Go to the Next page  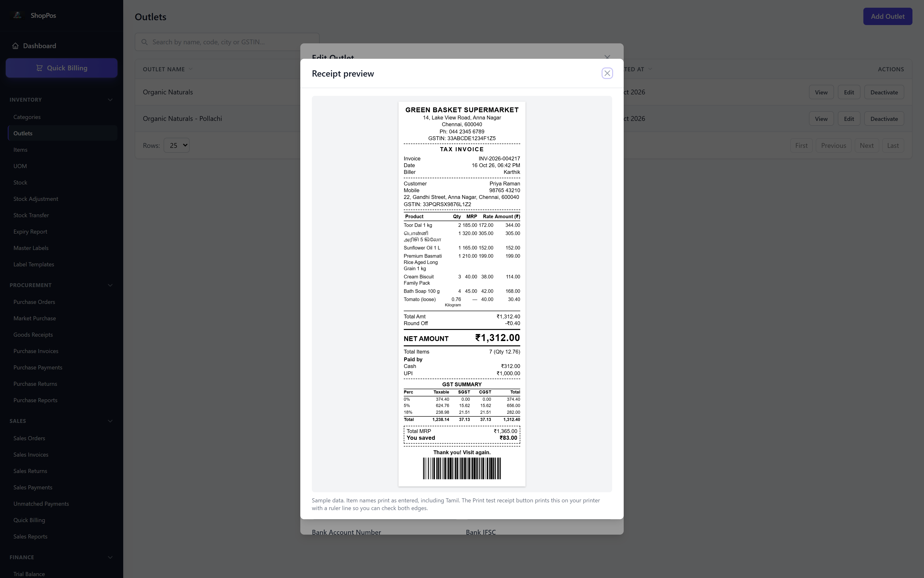(x=866, y=146)
